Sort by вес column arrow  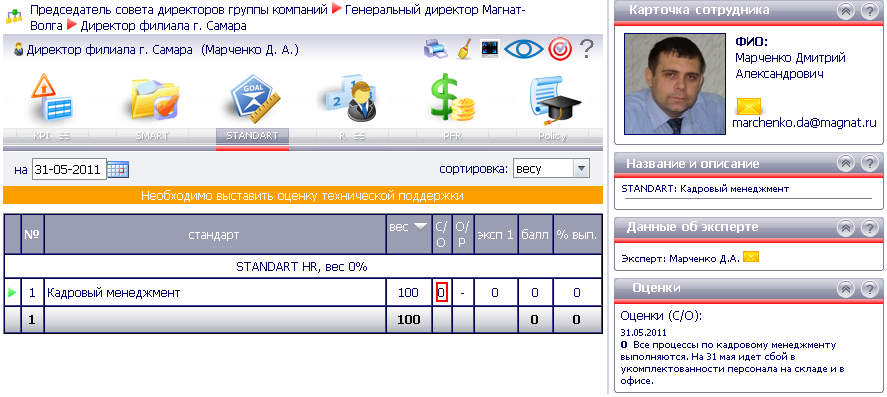click(x=420, y=226)
